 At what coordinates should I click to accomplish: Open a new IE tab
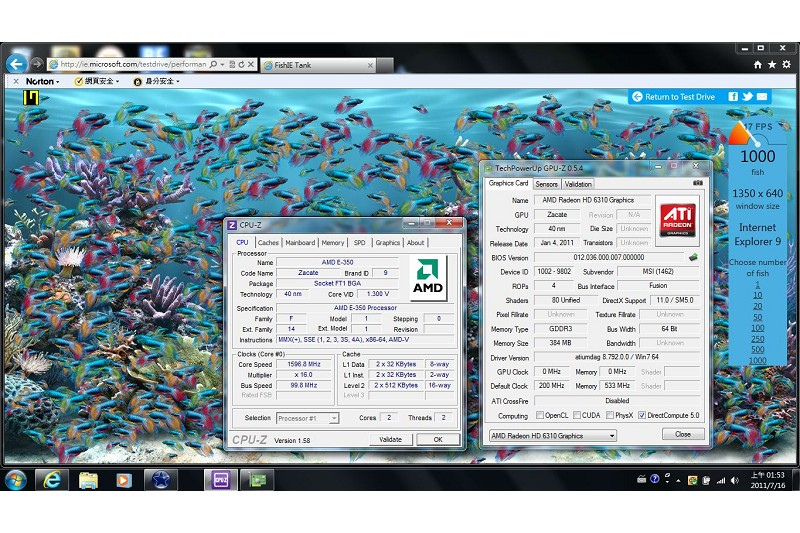(385, 65)
